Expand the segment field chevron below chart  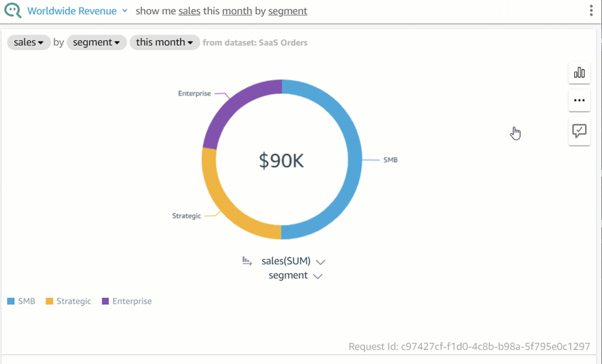(x=318, y=276)
